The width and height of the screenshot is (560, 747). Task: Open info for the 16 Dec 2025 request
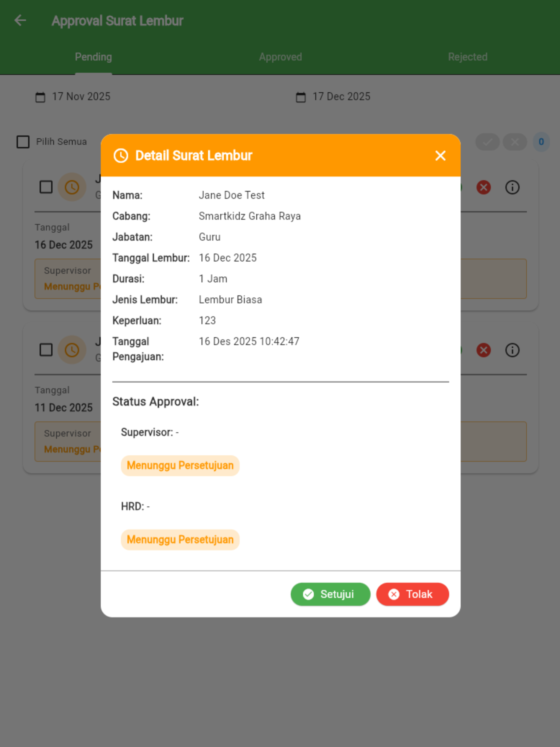pyautogui.click(x=512, y=187)
